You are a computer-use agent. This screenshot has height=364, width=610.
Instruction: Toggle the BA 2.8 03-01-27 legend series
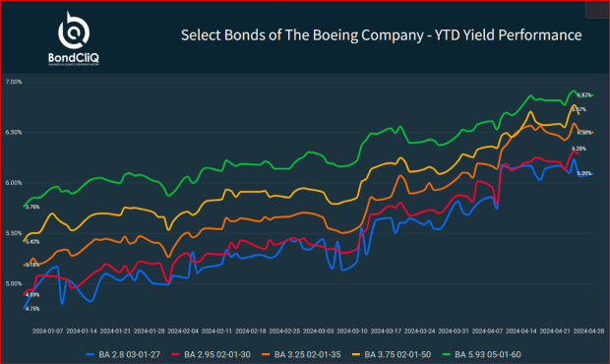[123, 355]
